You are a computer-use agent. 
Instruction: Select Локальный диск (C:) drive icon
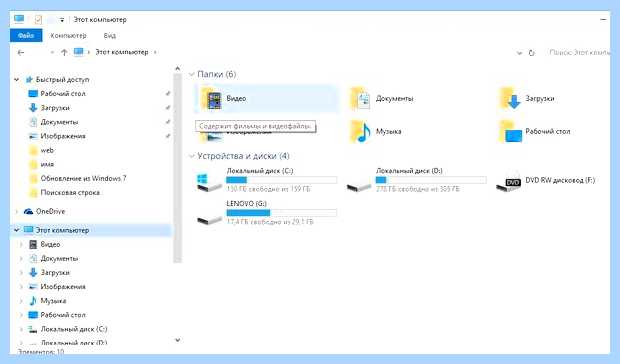tap(209, 182)
